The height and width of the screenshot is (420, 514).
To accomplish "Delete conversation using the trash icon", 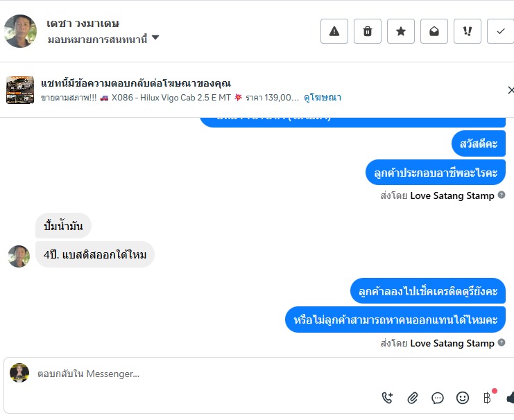I will pos(368,31).
